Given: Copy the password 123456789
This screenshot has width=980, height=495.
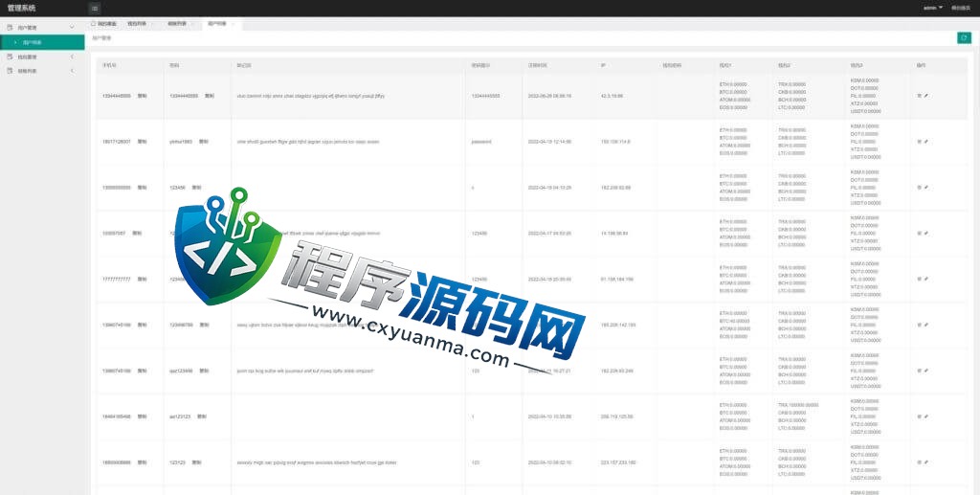Looking at the screenshot, I should pyautogui.click(x=204, y=325).
